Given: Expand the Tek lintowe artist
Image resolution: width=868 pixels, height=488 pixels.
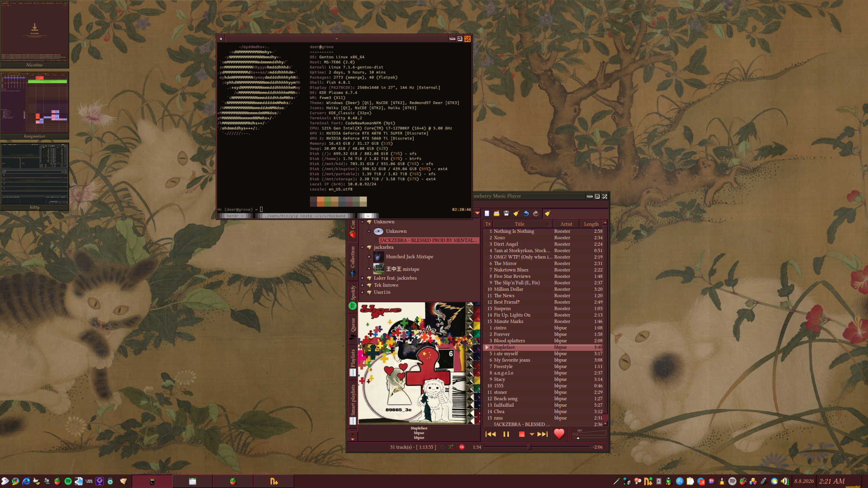Looking at the screenshot, I should [x=363, y=285].
